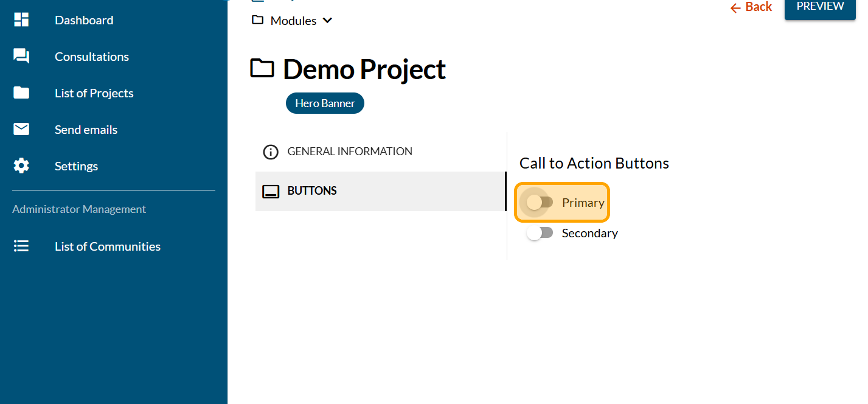Click the Dashboard grid icon
This screenshot has width=868, height=404.
coord(21,20)
